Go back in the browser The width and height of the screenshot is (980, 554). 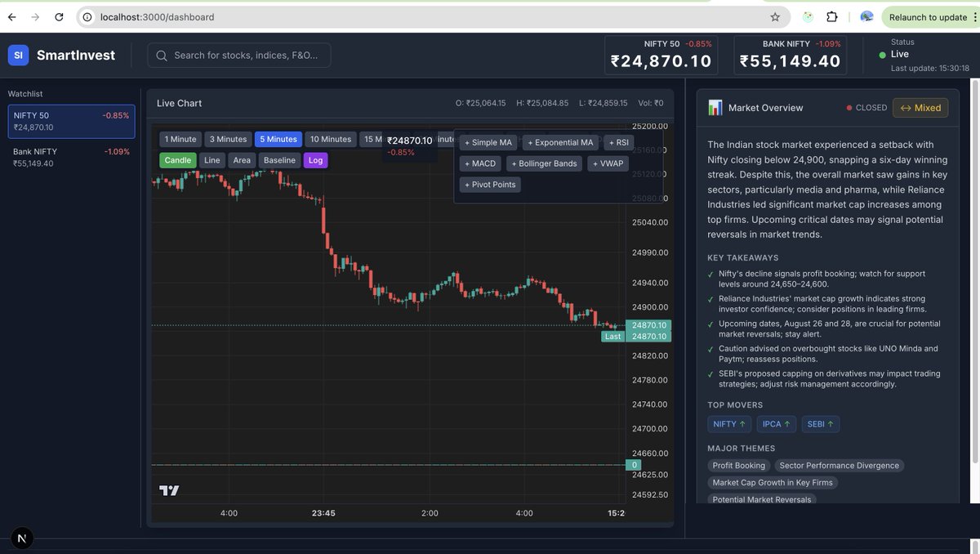[x=12, y=17]
